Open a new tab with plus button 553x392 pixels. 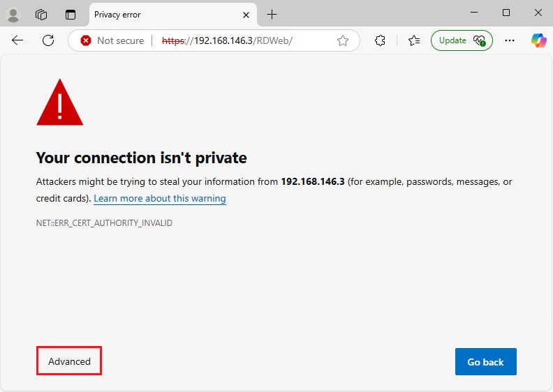[272, 14]
